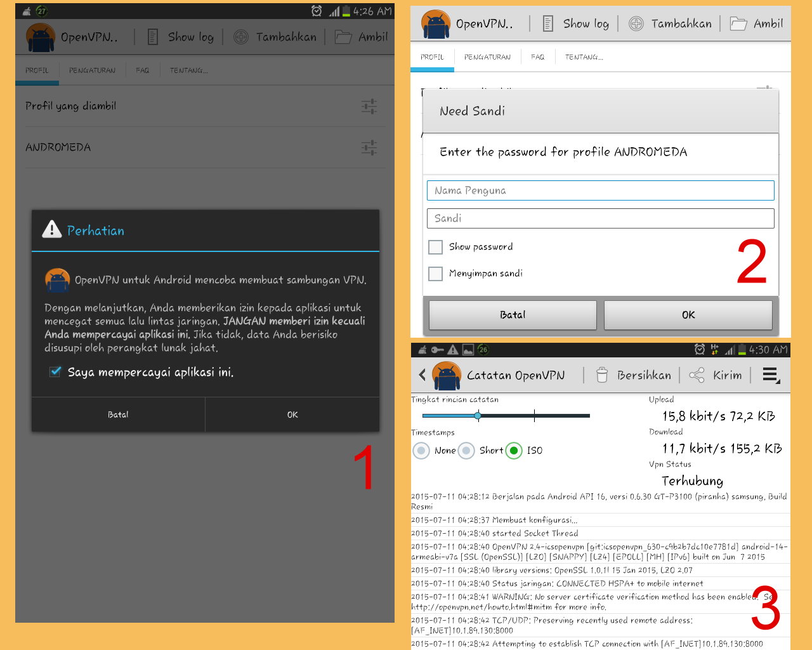The height and width of the screenshot is (650, 812).
Task: Tap OpenVPN icon in Catatan OpenVPN header
Action: (447, 376)
